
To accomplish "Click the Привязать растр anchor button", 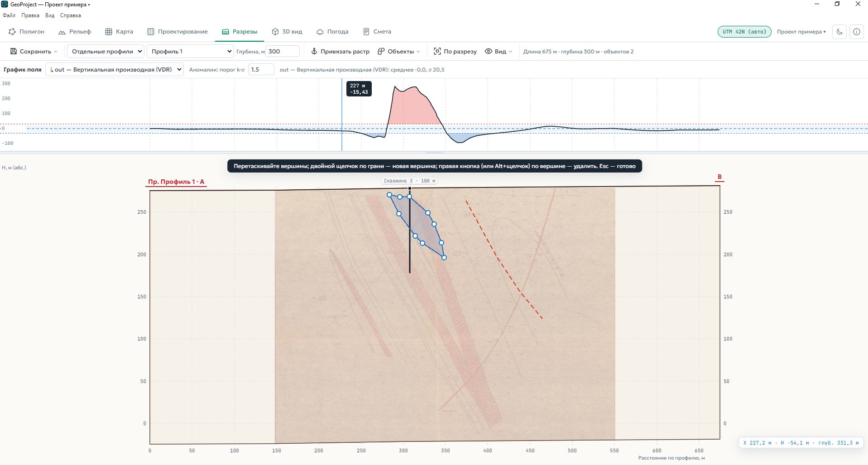I will click(x=340, y=51).
